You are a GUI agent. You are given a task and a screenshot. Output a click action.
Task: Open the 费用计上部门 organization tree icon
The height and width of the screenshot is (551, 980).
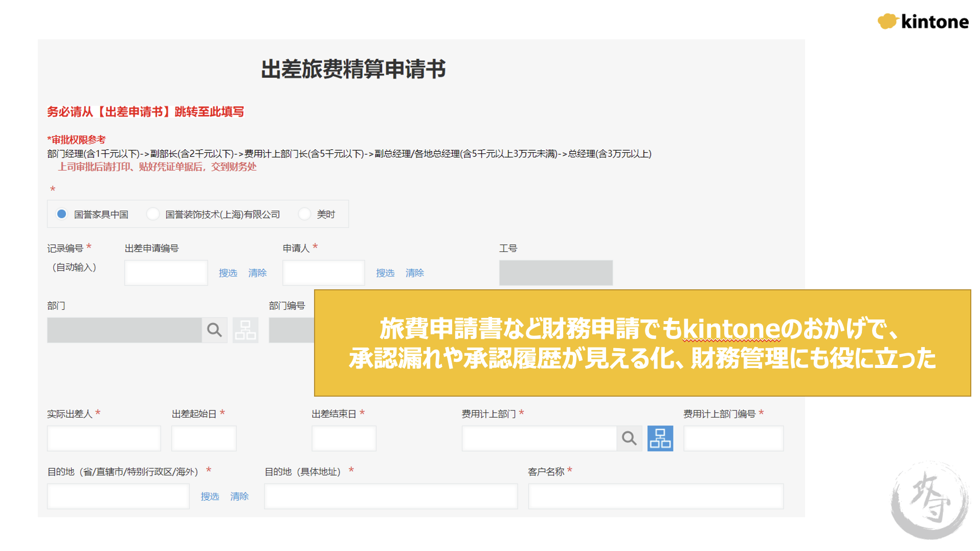coord(660,439)
